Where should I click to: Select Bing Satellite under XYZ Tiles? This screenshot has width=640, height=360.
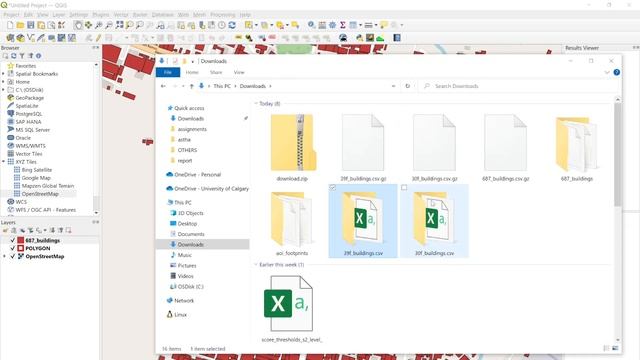point(37,170)
